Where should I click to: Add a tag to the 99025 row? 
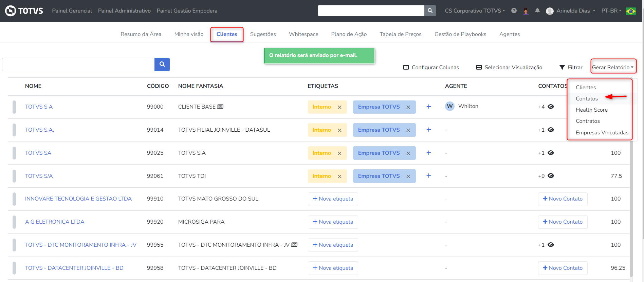(429, 153)
